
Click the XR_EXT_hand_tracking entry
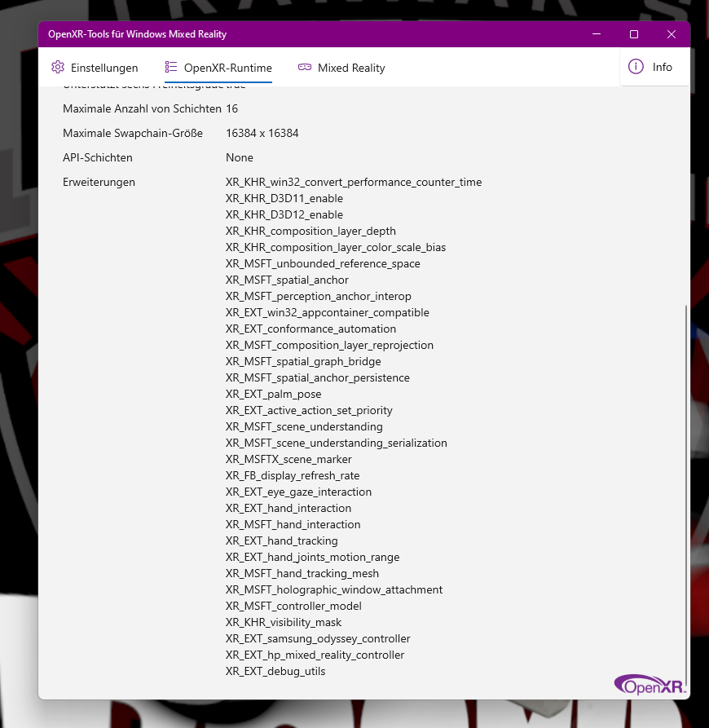pos(282,540)
